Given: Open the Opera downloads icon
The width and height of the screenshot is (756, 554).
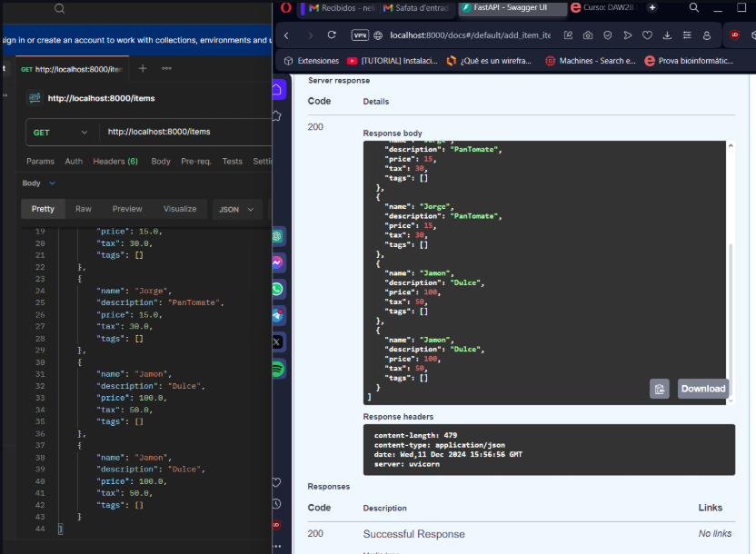Looking at the screenshot, I should pos(668,35).
